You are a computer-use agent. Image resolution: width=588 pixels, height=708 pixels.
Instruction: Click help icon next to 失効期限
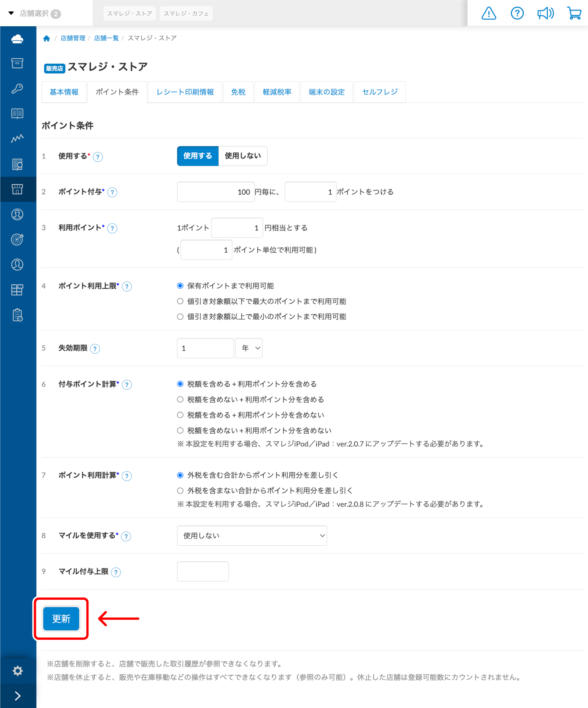pos(95,349)
